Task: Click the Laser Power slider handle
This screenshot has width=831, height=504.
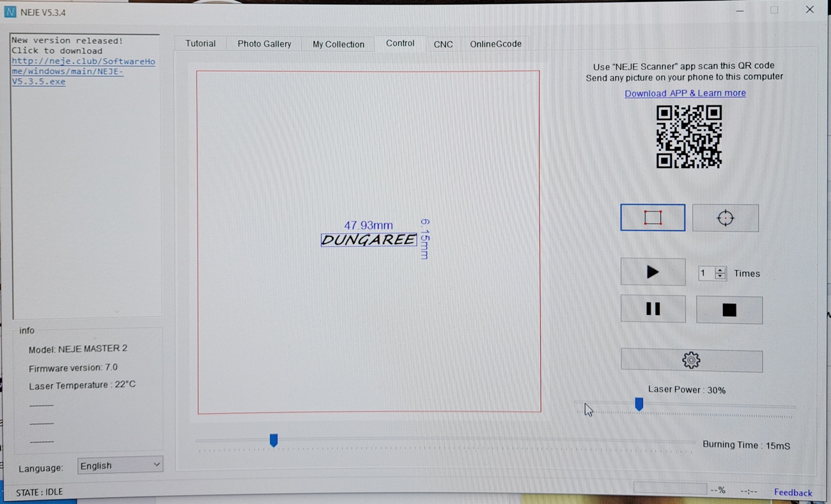Action: (x=639, y=404)
